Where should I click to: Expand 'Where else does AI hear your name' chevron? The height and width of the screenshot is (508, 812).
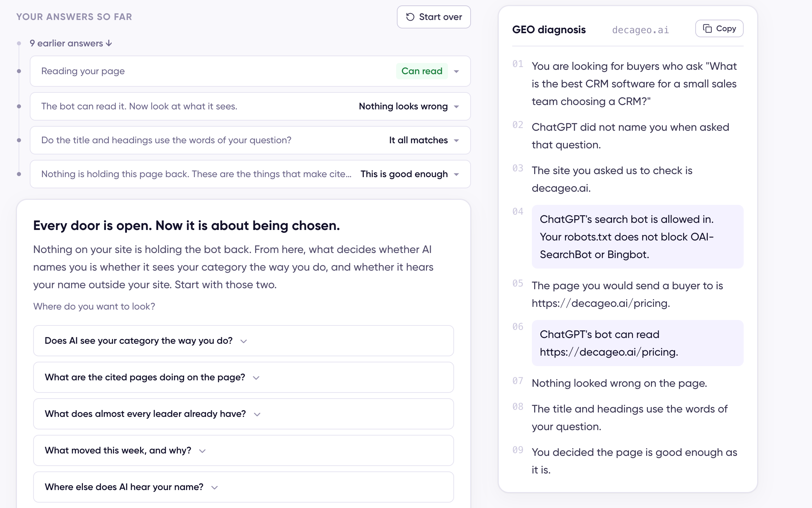(x=215, y=487)
